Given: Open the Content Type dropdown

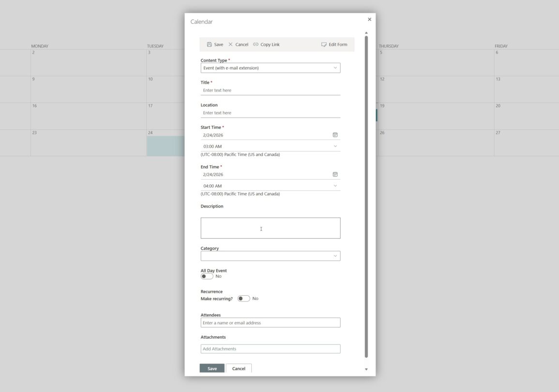Looking at the screenshot, I should [x=335, y=68].
